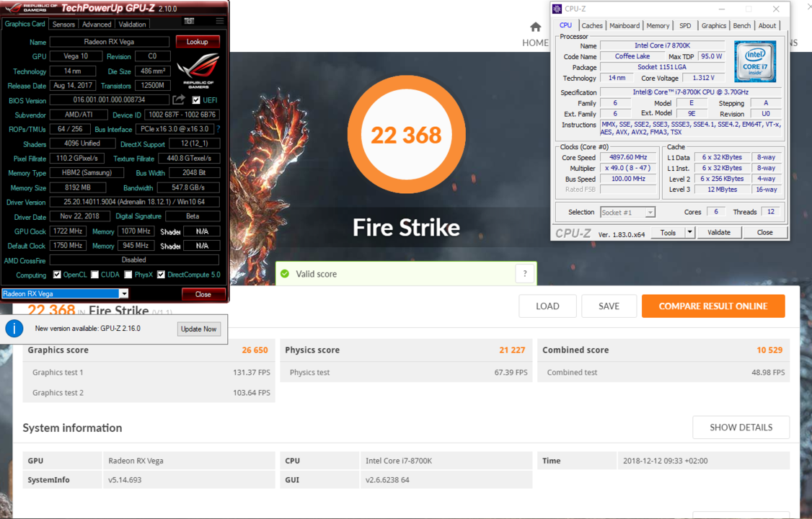Select the CPU-Z CPU tab
The width and height of the screenshot is (812, 519).
pos(565,25)
